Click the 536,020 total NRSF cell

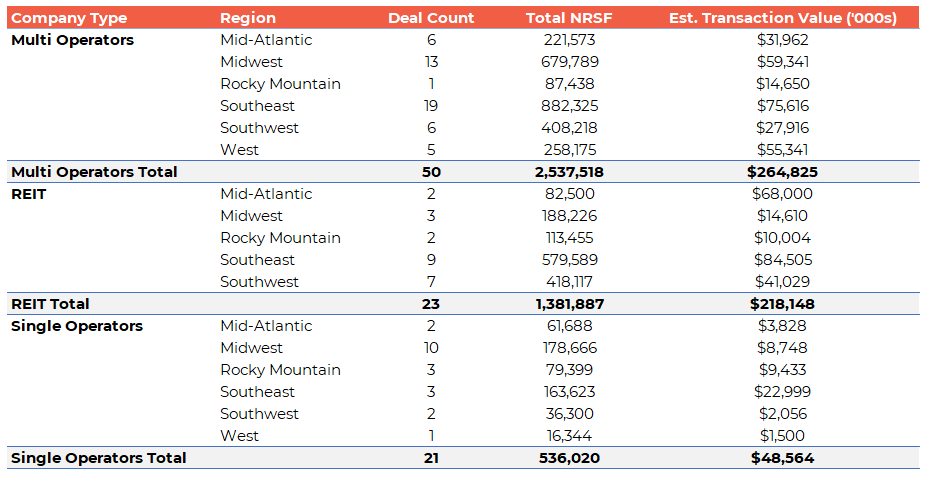pyautogui.click(x=565, y=458)
